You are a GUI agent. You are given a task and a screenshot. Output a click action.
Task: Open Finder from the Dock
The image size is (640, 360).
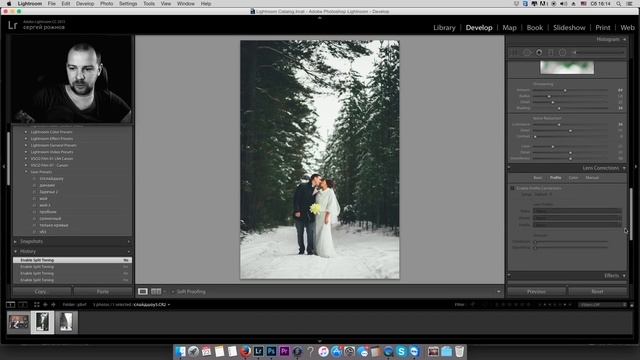(x=180, y=351)
